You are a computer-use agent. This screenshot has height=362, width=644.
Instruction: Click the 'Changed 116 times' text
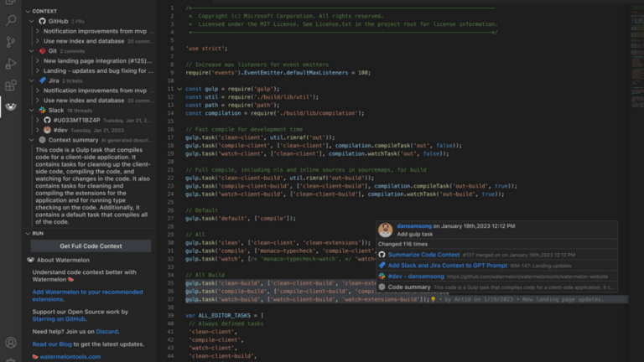402,244
